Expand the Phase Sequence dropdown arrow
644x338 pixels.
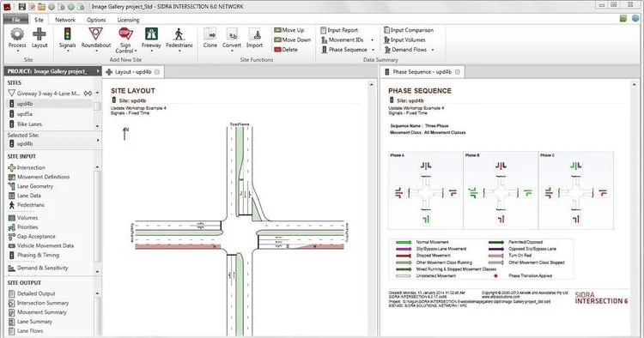tap(374, 50)
